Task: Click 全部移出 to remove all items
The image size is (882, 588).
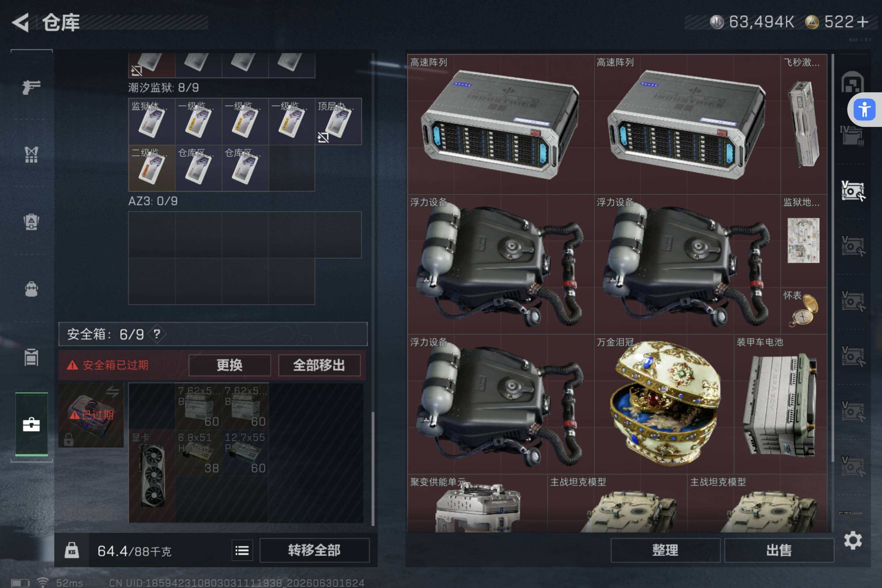Action: click(x=319, y=365)
